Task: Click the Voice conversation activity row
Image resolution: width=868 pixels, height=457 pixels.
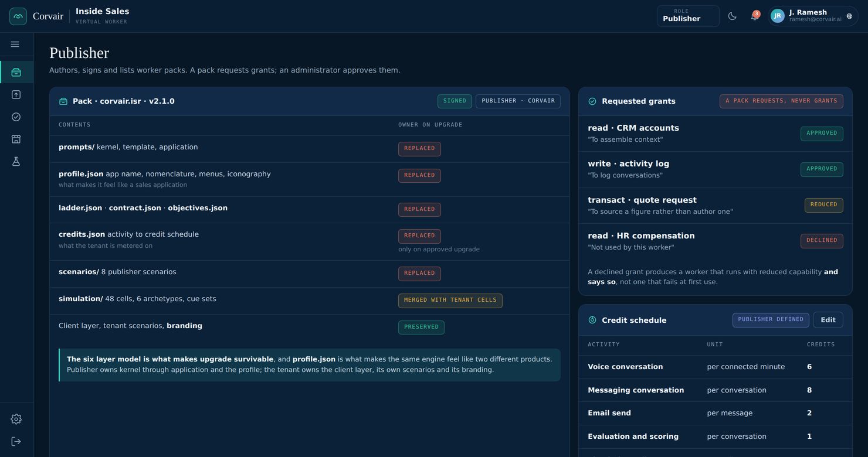Action: tap(715, 367)
